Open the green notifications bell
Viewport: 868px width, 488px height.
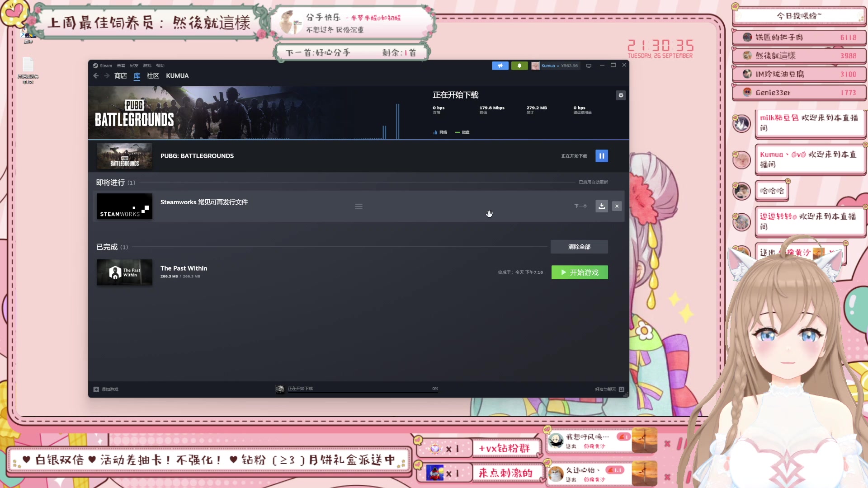coord(519,66)
